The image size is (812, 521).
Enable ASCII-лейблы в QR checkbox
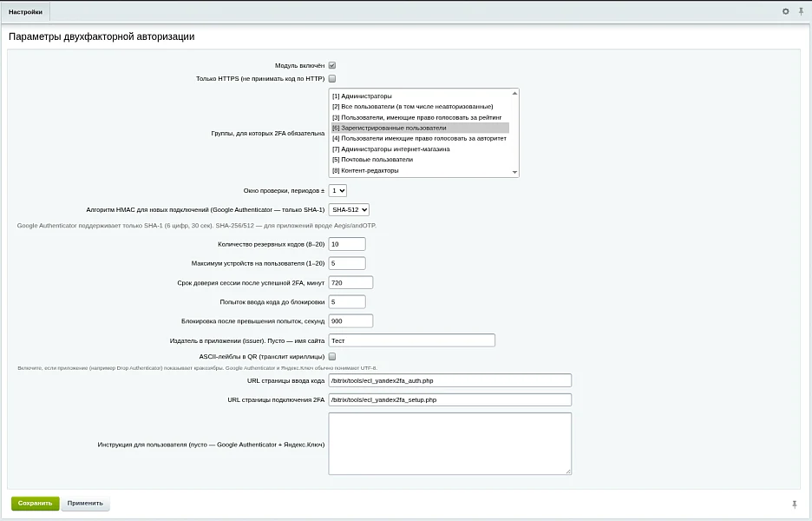tap(332, 357)
